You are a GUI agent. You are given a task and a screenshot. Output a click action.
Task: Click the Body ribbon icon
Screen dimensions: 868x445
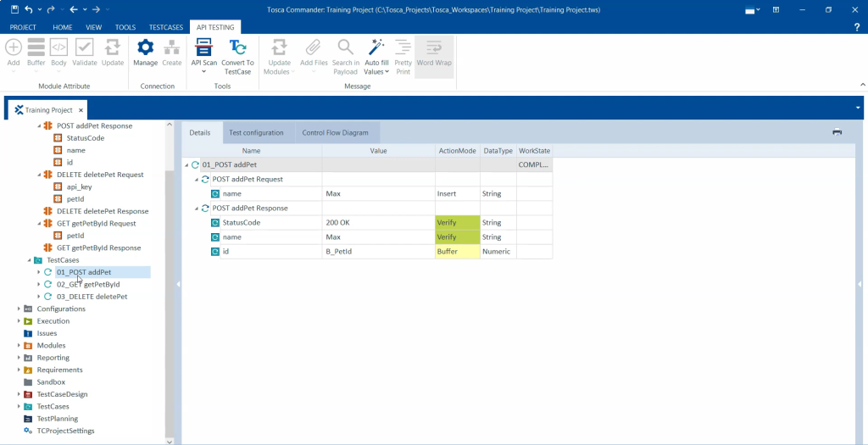click(x=58, y=47)
